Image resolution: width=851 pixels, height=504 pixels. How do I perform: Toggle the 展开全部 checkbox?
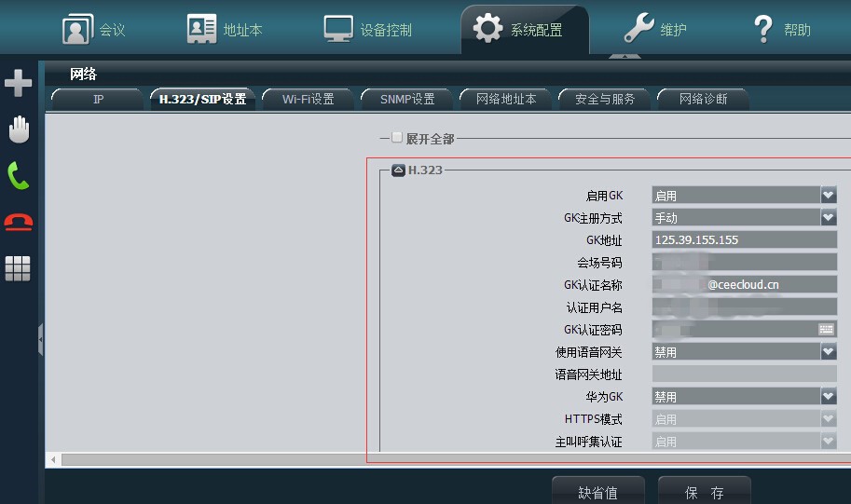click(x=397, y=138)
